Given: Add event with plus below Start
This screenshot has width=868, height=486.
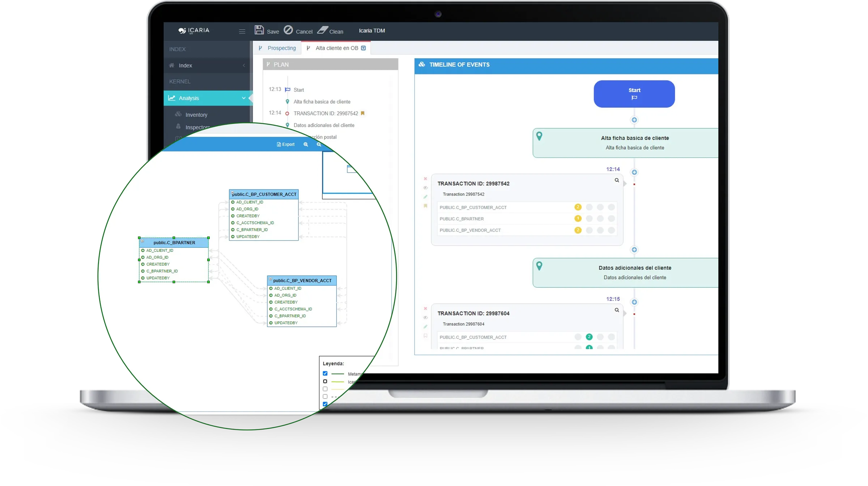Looking at the screenshot, I should pos(634,120).
